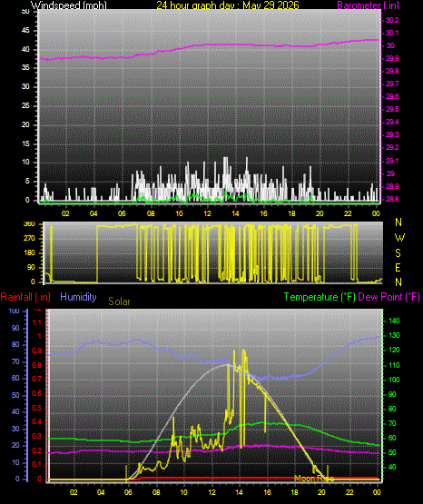Viewport: 423px width, 504px height.
Task: Click the Solar legend label
Action: tap(119, 301)
